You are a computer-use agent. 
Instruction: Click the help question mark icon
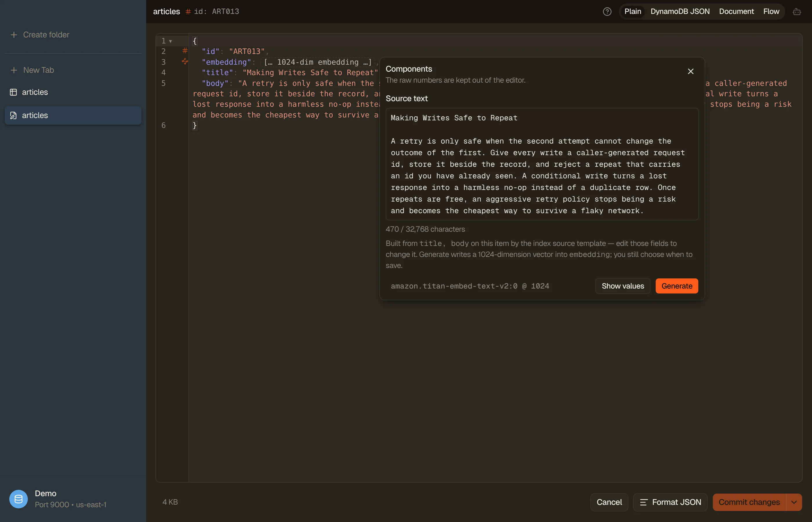607,12
